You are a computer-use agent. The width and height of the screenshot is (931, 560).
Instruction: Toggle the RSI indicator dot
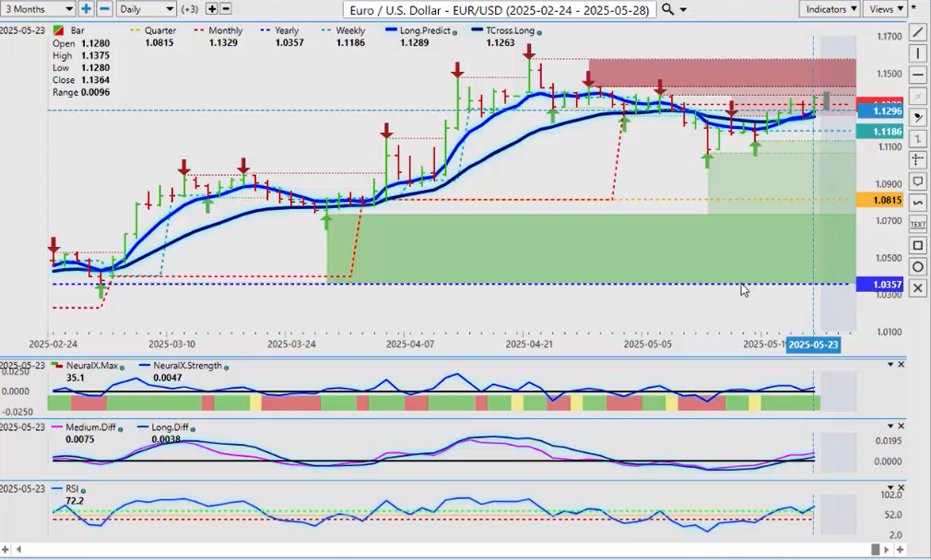pyautogui.click(x=83, y=491)
